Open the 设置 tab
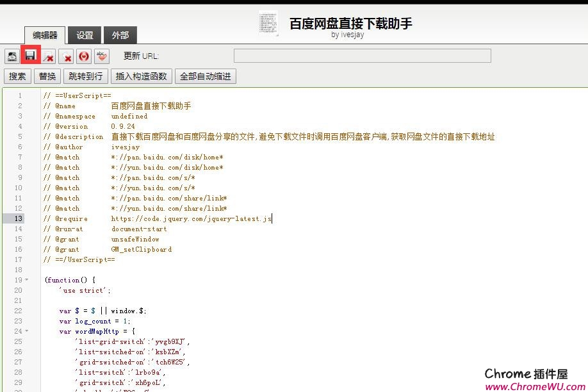The width and height of the screenshot is (588, 392). (x=85, y=35)
